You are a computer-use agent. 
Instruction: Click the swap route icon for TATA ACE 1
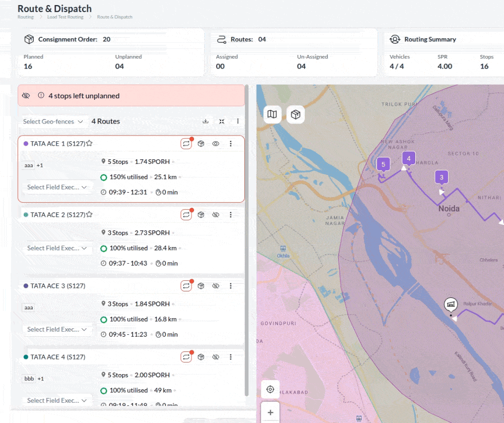(x=186, y=144)
